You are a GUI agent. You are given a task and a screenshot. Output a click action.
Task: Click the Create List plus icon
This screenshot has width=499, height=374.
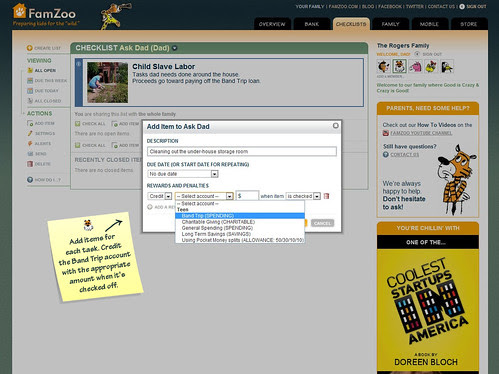(30, 48)
